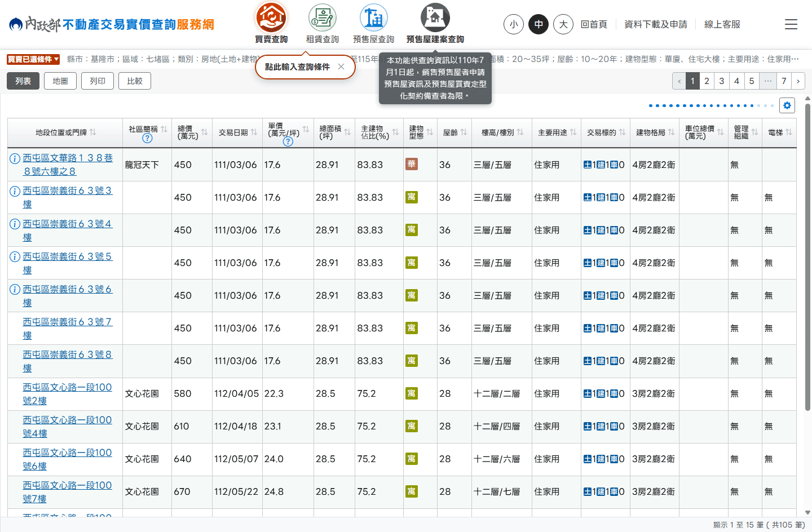The image size is (812, 532).
Task: Go to previous page arrow
Action: pyautogui.click(x=679, y=81)
